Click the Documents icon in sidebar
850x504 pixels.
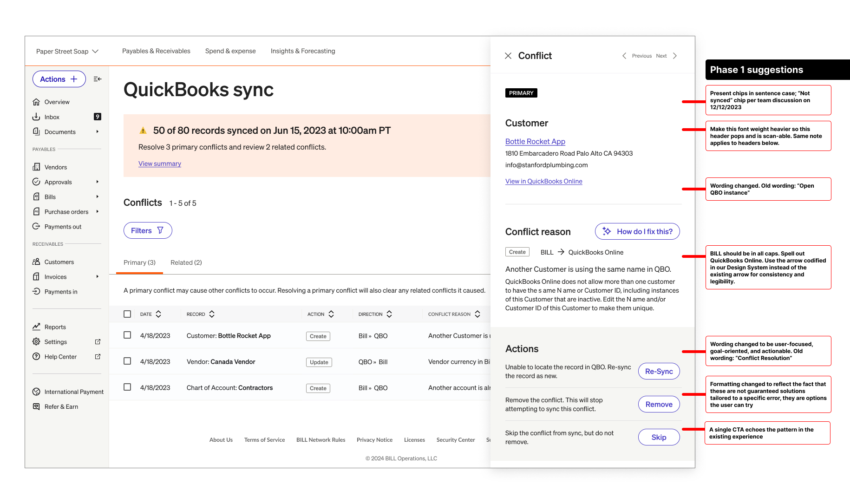36,131
